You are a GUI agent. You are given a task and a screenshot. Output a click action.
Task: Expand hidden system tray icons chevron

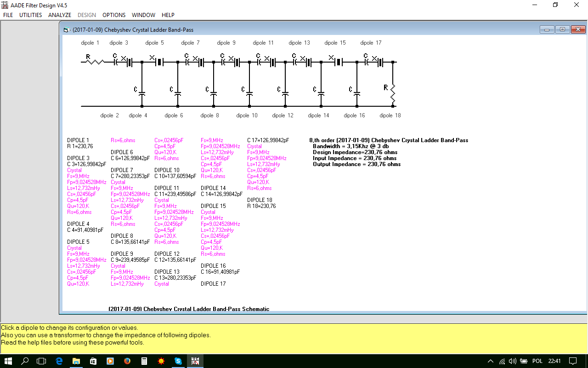point(491,361)
